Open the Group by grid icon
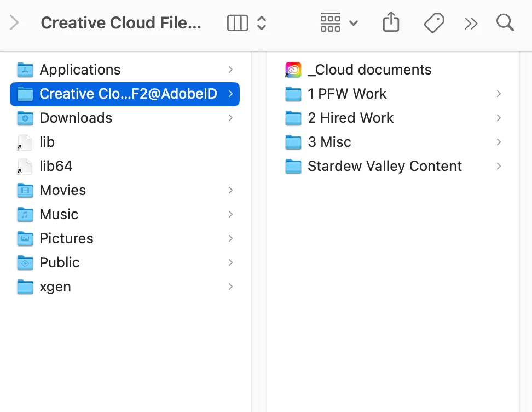Screen dimensions: 532x412 (330, 23)
